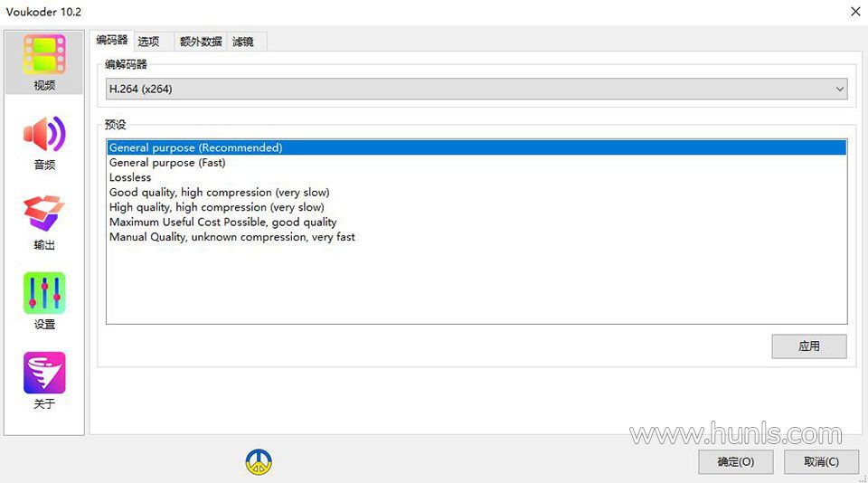This screenshot has height=483, width=868.
Task: Pick Good quality, high compression (very slow)
Action: point(476,192)
